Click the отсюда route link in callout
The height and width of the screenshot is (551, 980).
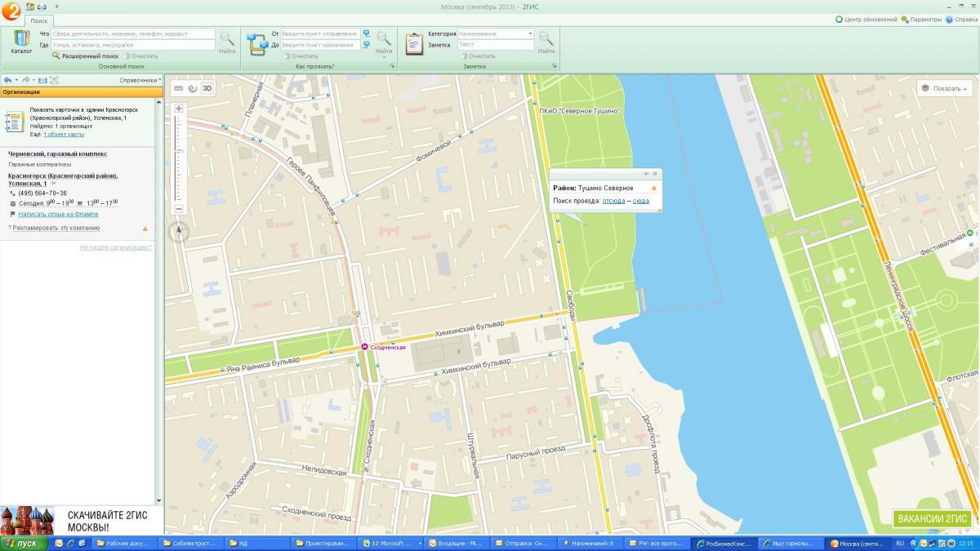(x=614, y=200)
